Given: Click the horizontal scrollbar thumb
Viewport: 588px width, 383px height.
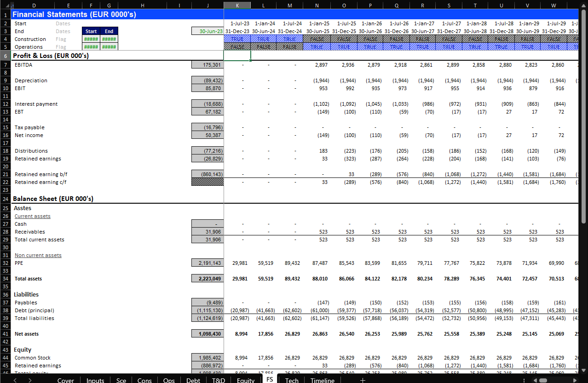Looking at the screenshot, I should (543, 380).
